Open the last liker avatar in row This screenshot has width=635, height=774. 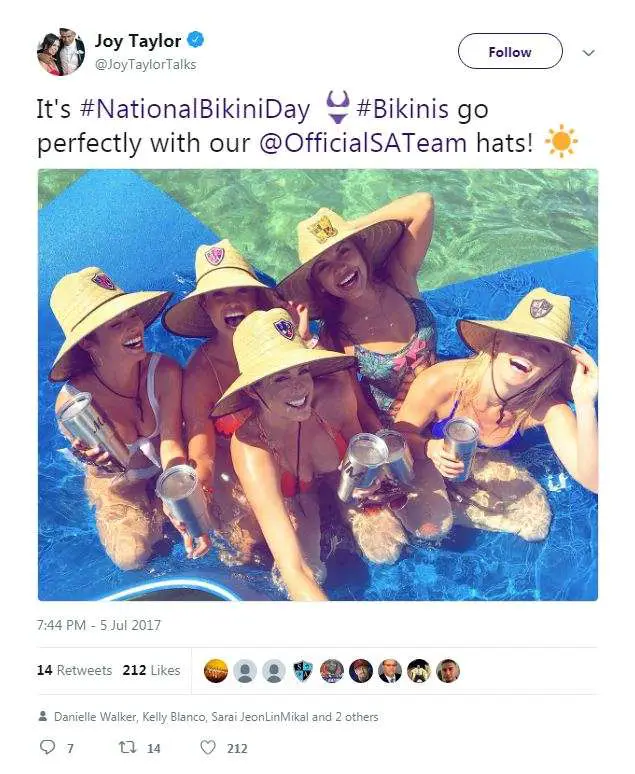(448, 671)
